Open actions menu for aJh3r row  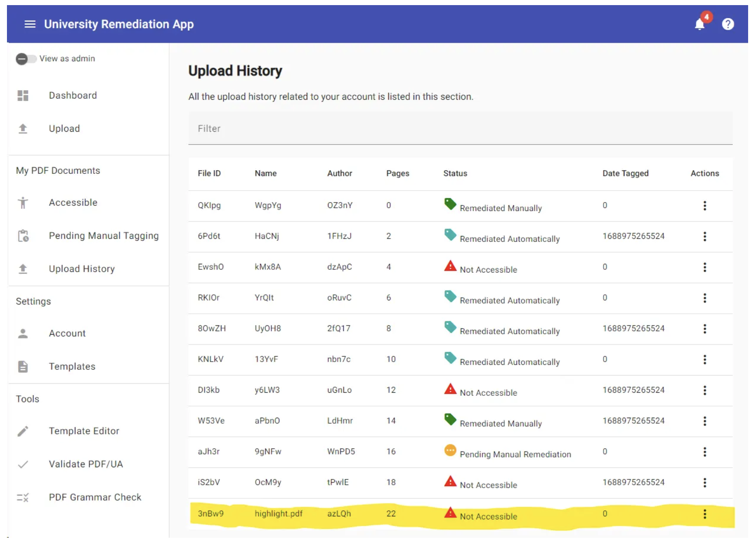(x=705, y=452)
